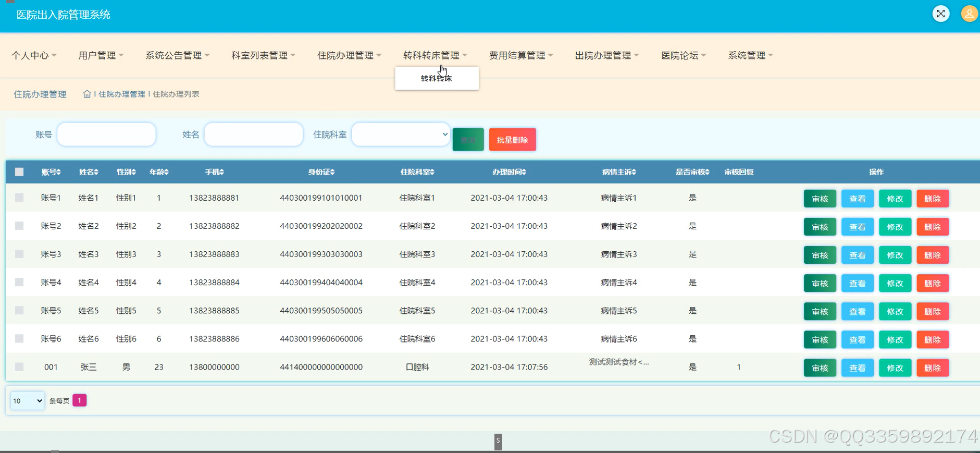Screen dimensions: 980x453
Task: Sort table by 住院科室 column arrows
Action: pos(432,172)
